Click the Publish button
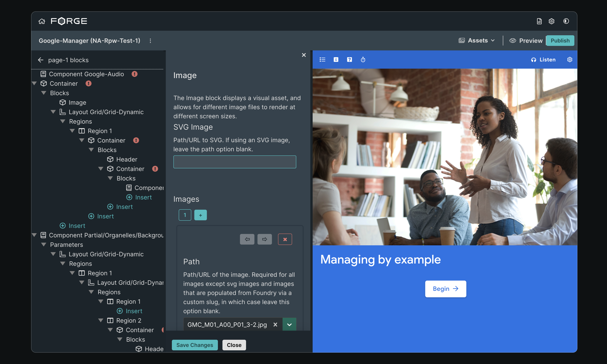 pyautogui.click(x=560, y=40)
